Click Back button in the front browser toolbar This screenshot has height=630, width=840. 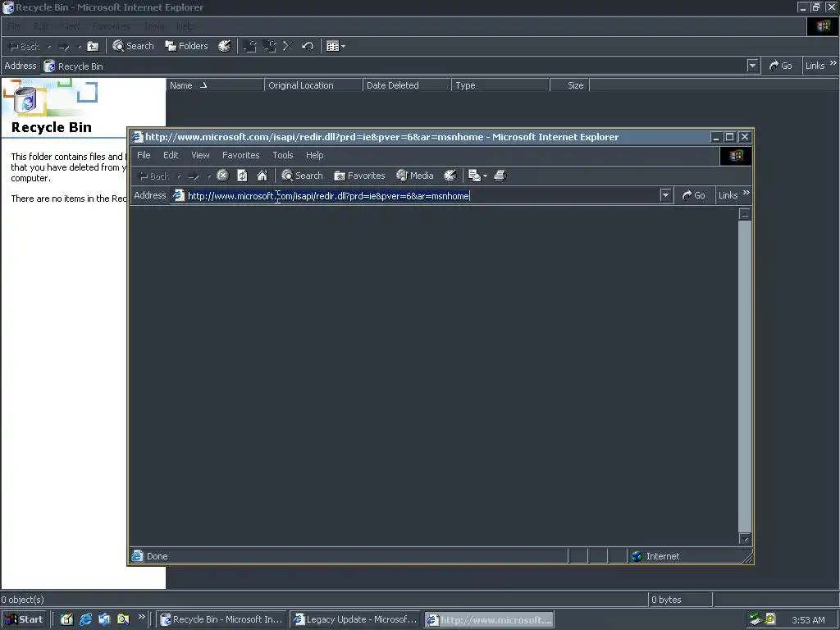153,176
